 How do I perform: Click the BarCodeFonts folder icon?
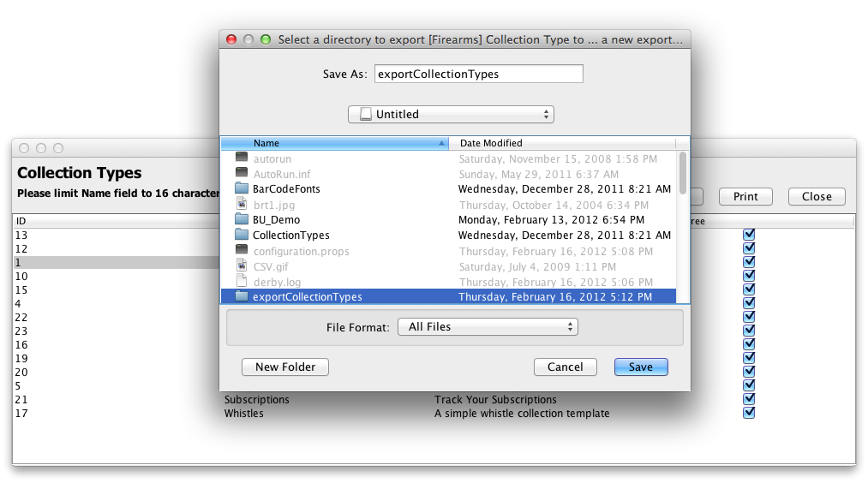241,189
